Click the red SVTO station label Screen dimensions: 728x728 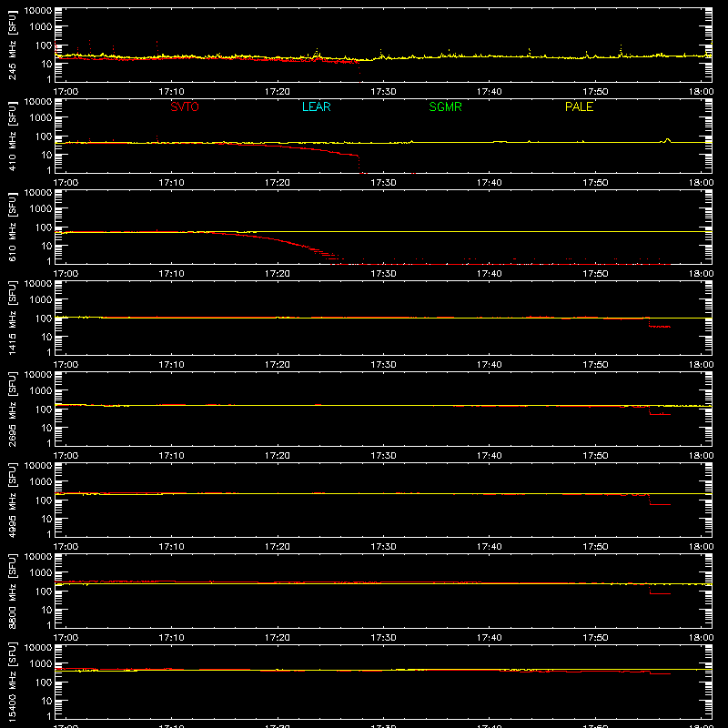coord(185,106)
